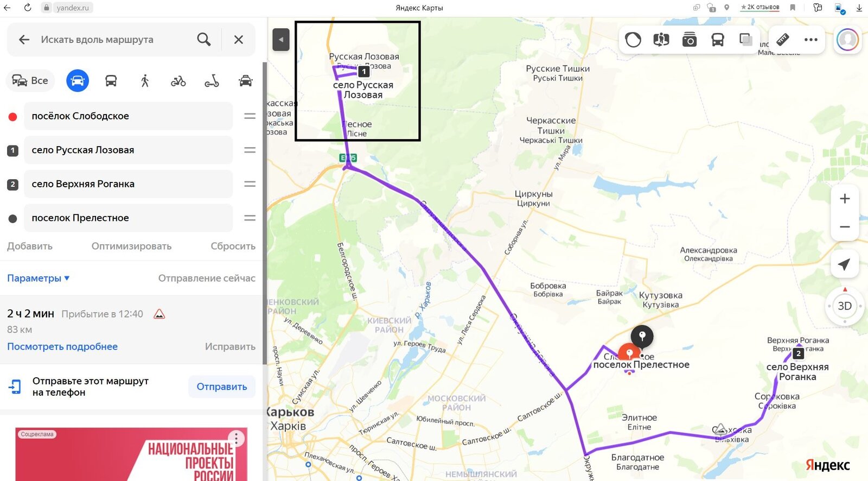
Task: Click 'Оптимизировать' route button
Action: (x=131, y=246)
